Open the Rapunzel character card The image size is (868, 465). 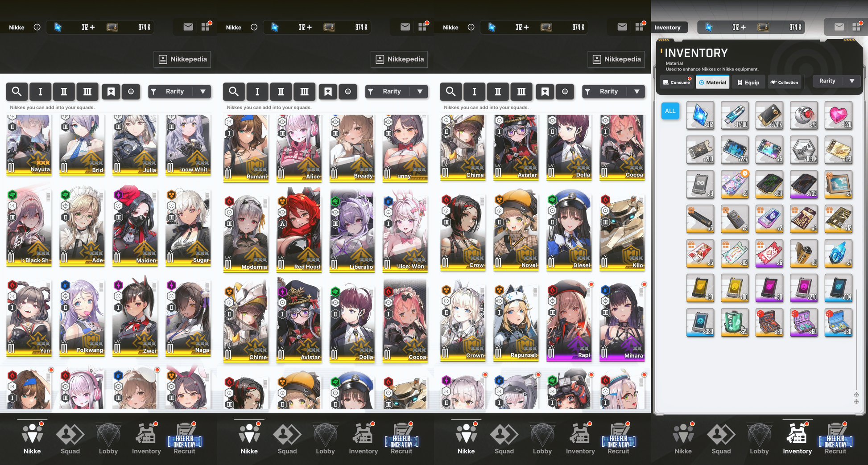tap(516, 321)
